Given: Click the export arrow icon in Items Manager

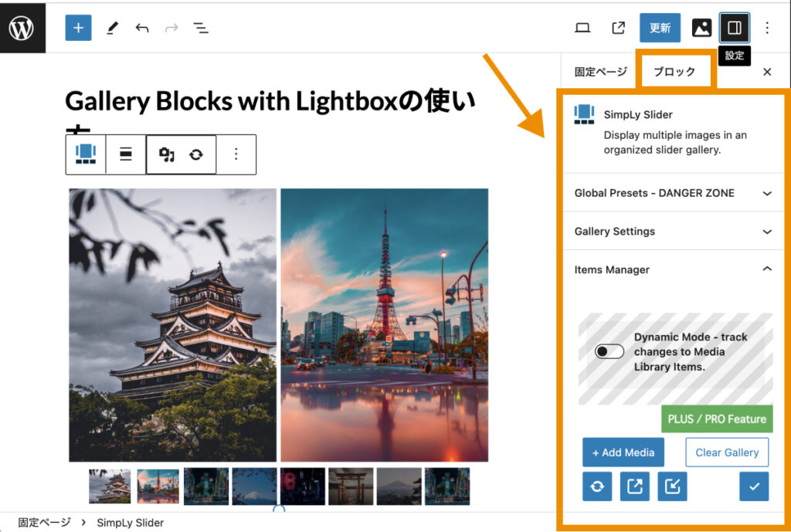Looking at the screenshot, I should [634, 486].
